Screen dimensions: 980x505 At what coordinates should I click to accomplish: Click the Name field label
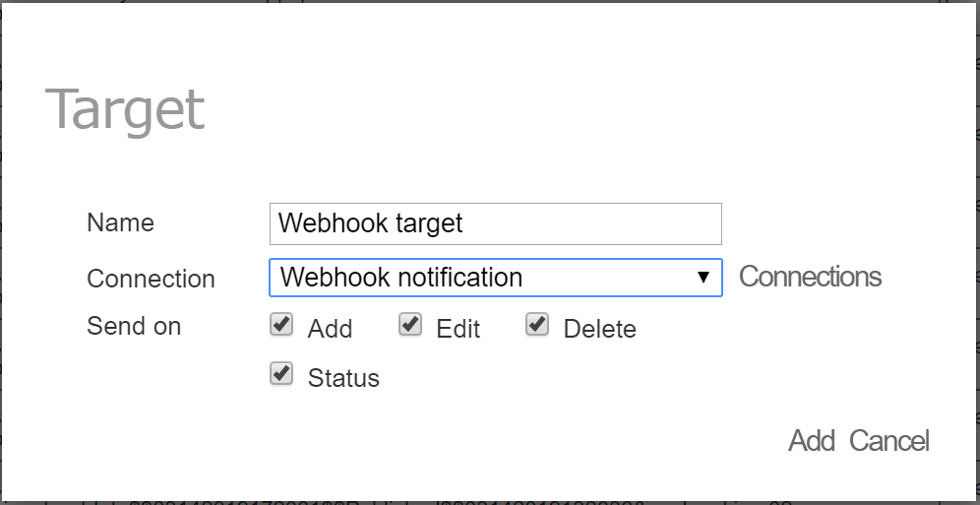pyautogui.click(x=120, y=222)
